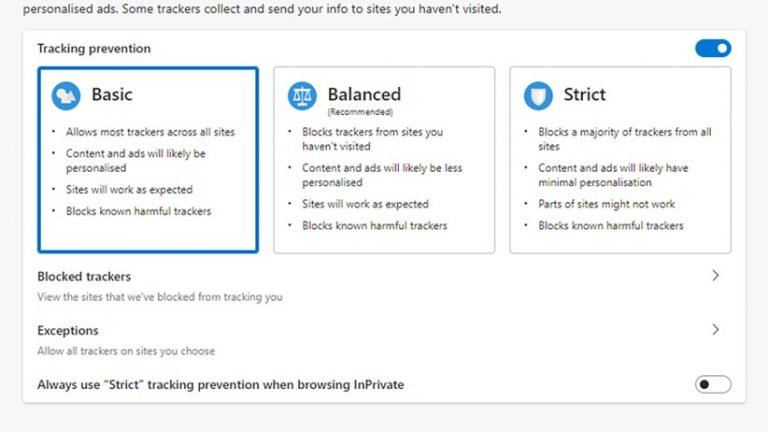Choose the Balanced (Recommended) option

(x=384, y=160)
